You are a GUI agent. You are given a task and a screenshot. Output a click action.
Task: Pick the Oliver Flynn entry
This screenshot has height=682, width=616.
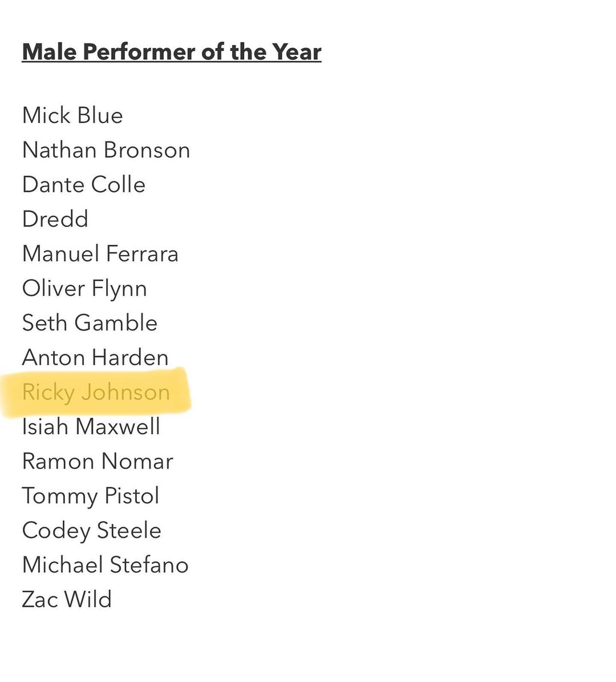pyautogui.click(x=84, y=288)
